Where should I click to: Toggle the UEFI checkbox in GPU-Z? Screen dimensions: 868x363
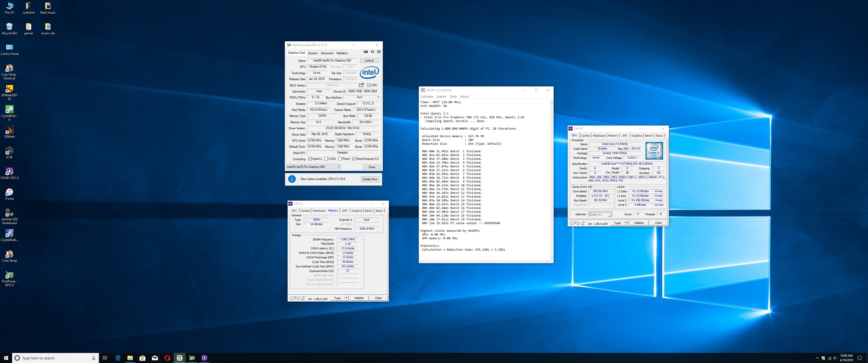click(369, 85)
